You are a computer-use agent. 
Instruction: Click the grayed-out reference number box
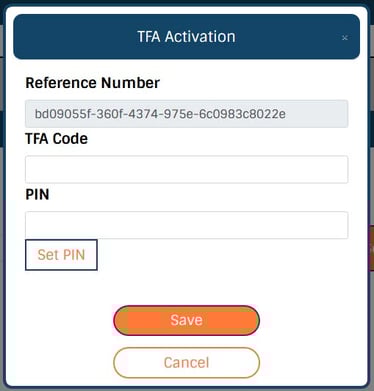click(x=187, y=114)
